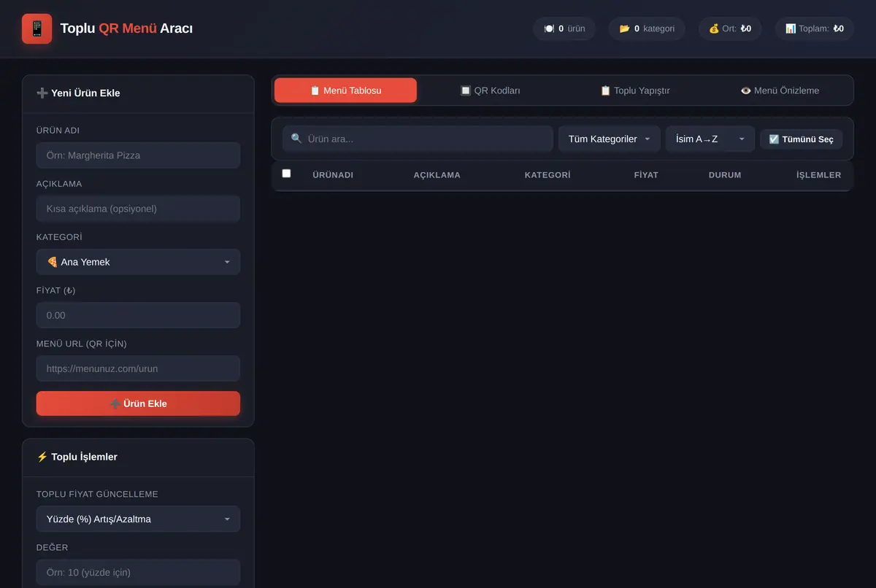This screenshot has height=588, width=876.
Task: Switch to the Menü Tablosu tab
Action: point(345,90)
